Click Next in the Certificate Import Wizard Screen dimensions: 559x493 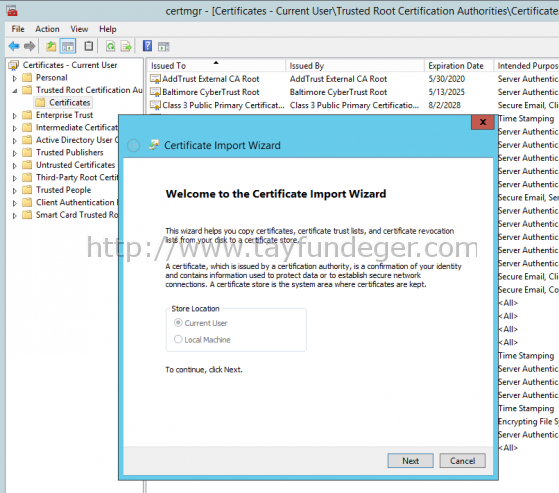tap(410, 461)
